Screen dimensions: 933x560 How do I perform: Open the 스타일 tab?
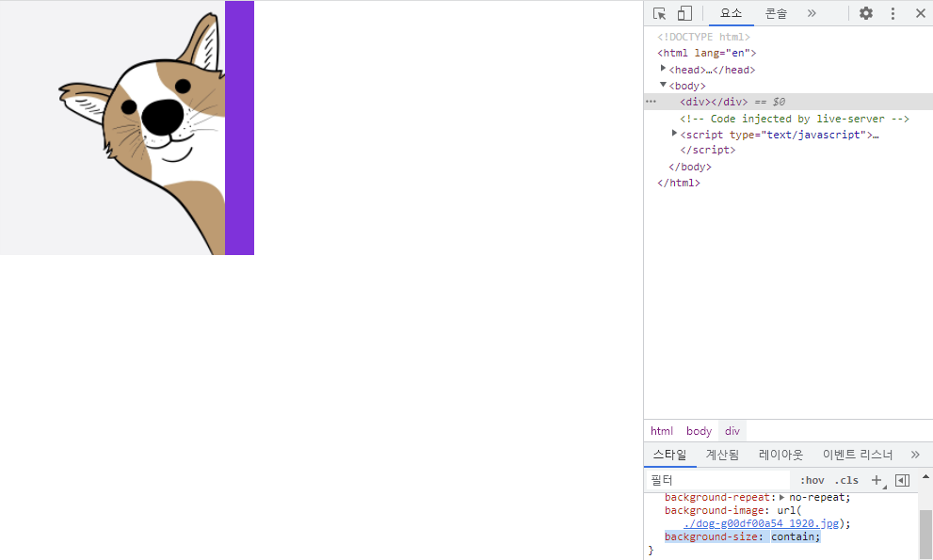click(x=669, y=455)
